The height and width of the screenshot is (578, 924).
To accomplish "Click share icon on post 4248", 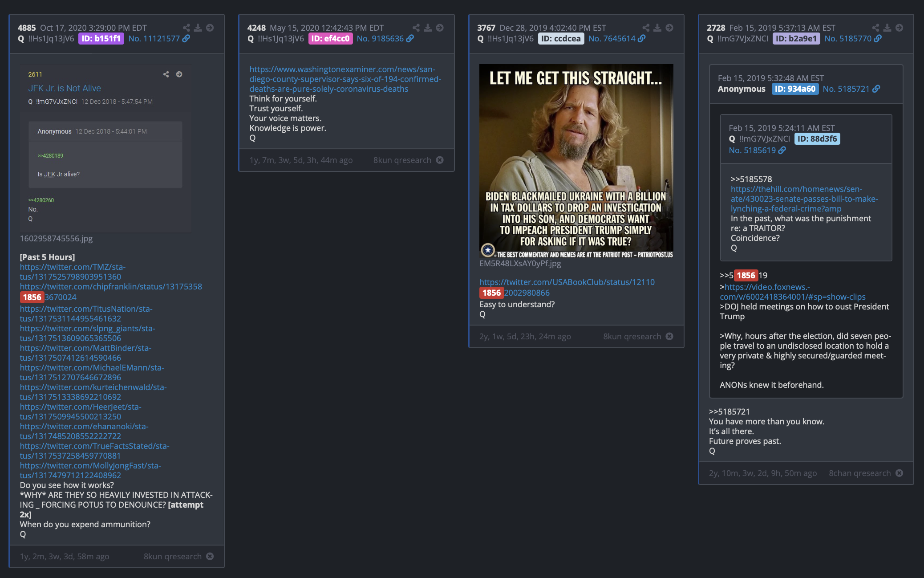I will click(416, 28).
